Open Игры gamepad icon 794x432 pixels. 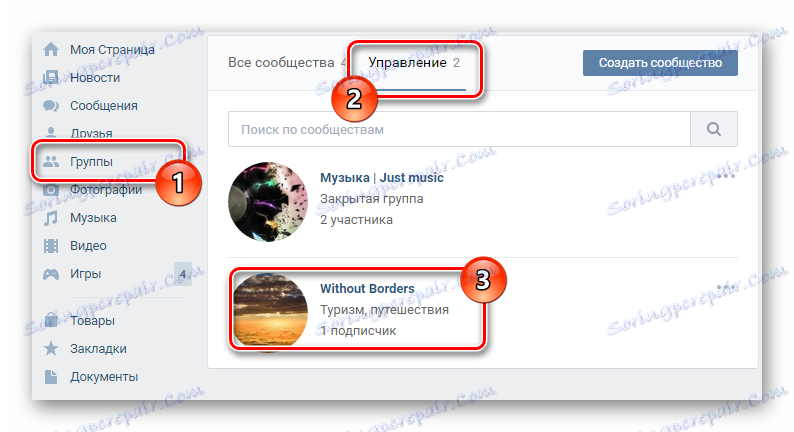(x=51, y=274)
